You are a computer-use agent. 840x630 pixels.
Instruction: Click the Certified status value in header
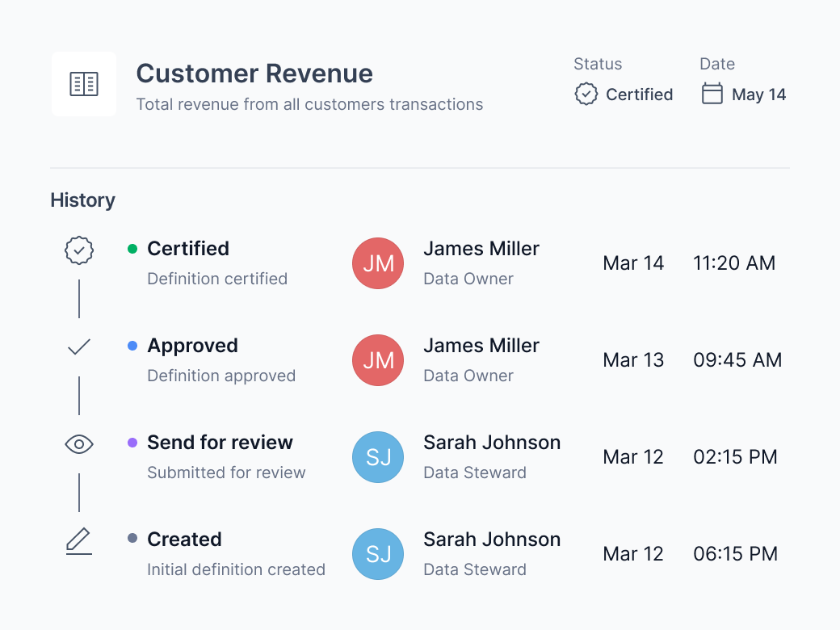[639, 94]
